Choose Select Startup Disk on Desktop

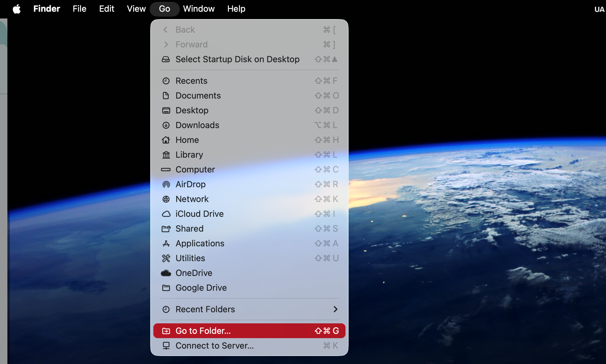point(249,59)
